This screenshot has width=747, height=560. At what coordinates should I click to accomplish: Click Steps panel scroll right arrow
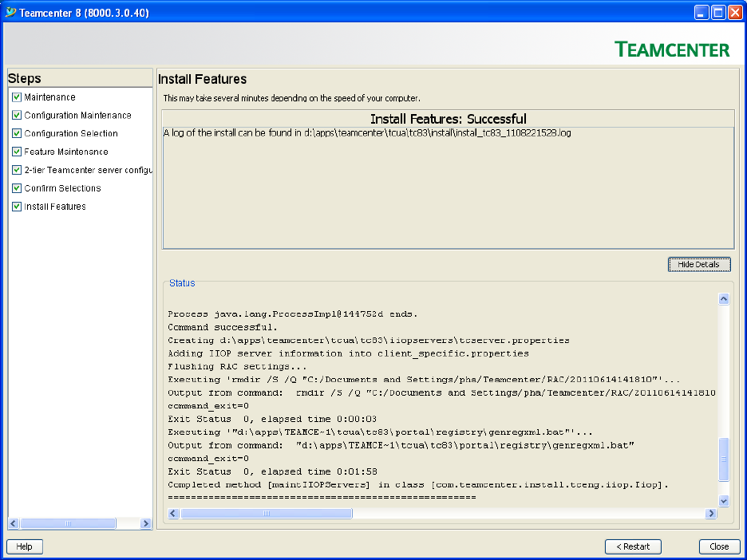tap(146, 523)
